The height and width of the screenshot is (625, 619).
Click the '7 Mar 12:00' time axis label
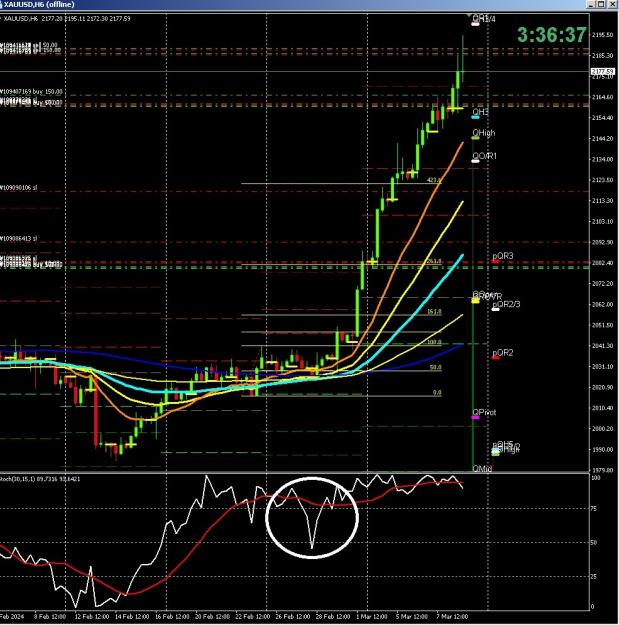tap(452, 617)
